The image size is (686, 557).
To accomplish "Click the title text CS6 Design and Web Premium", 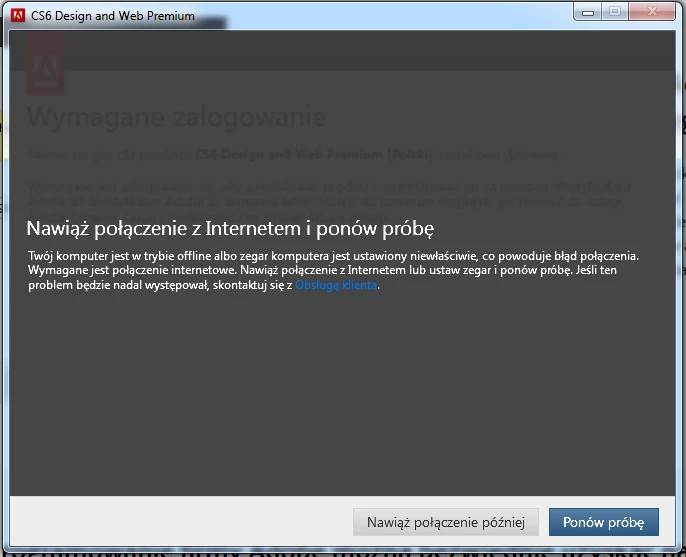I will pos(113,16).
